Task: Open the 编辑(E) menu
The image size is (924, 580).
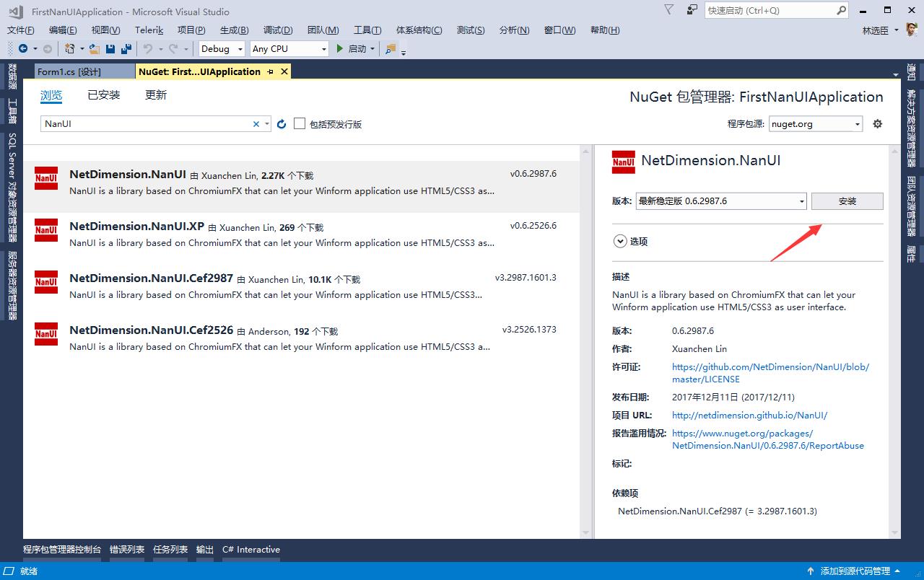Action: (63, 30)
